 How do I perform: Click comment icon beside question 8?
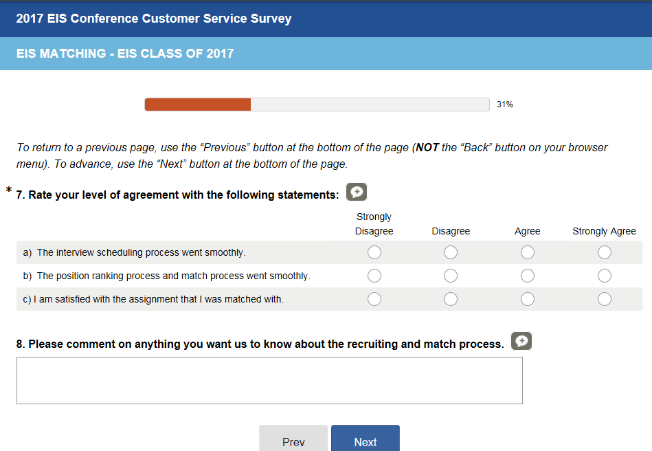[521, 342]
